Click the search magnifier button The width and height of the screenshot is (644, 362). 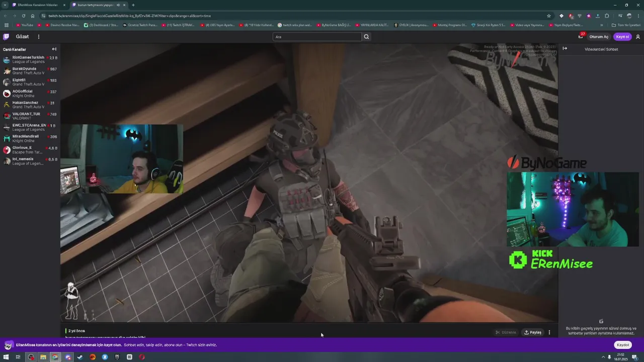point(366,37)
